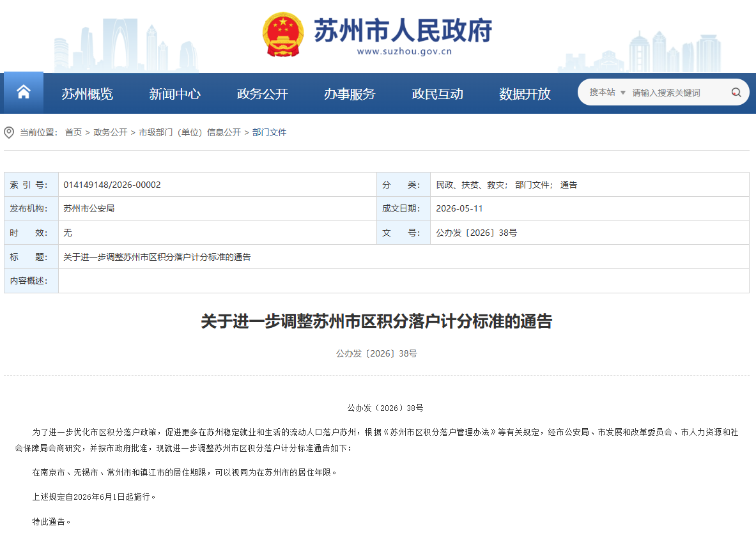Viewport: 756px width, 533px height.
Task: Open the 苏州概览 menu
Action: tap(88, 93)
